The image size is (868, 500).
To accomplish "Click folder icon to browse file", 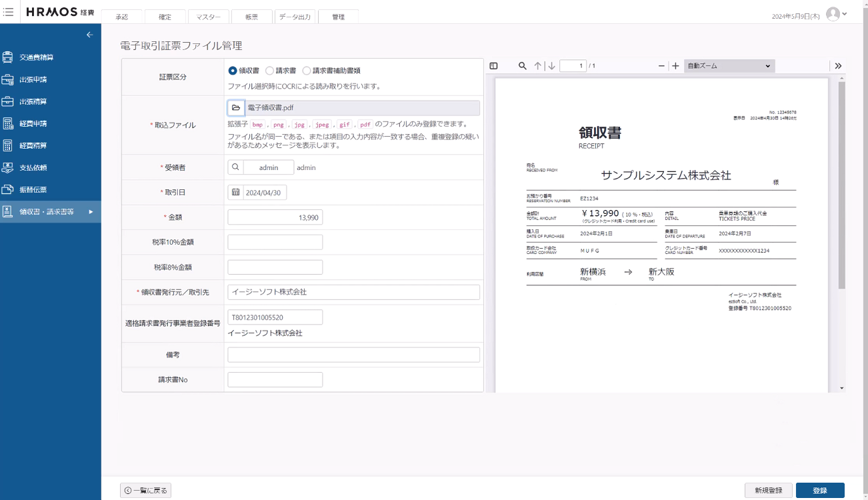I will (x=236, y=107).
